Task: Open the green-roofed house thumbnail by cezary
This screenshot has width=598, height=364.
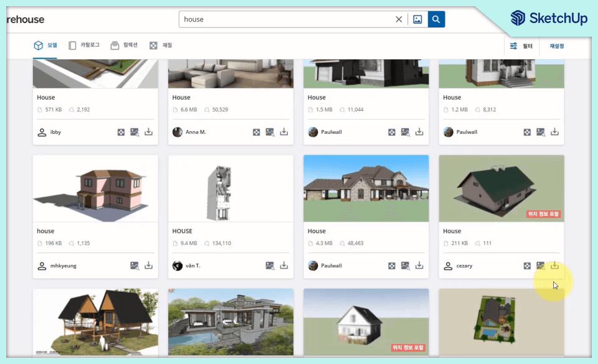Action: [501, 188]
